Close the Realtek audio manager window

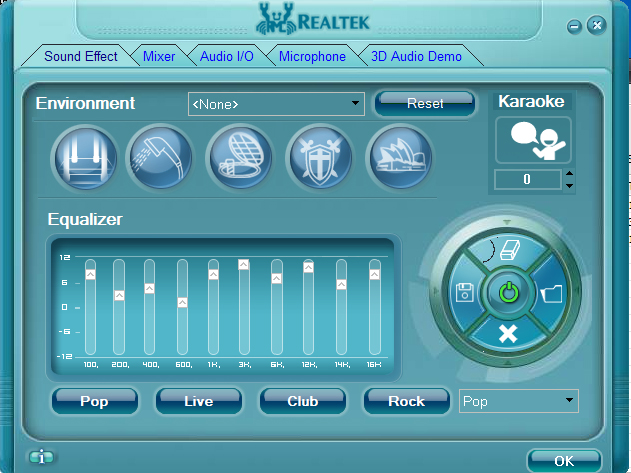pos(596,25)
